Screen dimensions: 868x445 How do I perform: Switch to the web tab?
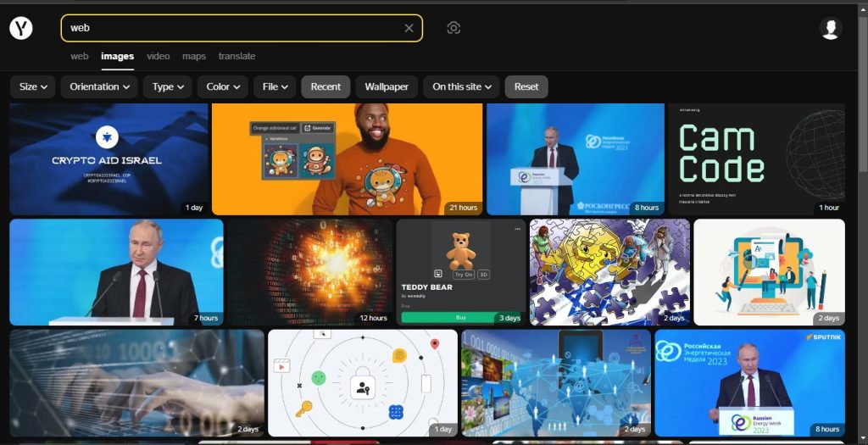pos(79,56)
